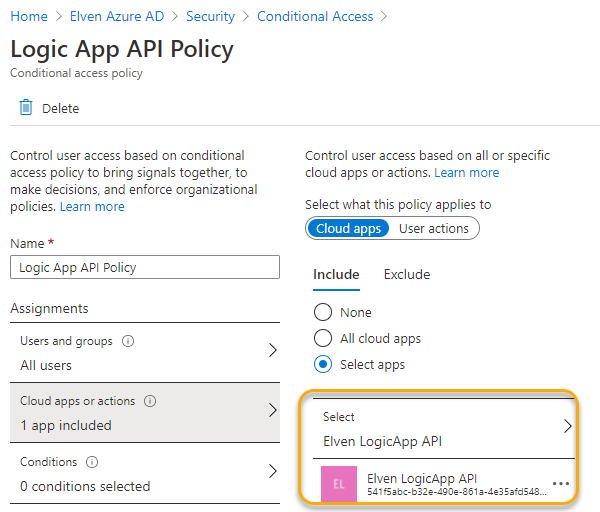
Task: Focus the policy Name input field
Action: [145, 267]
